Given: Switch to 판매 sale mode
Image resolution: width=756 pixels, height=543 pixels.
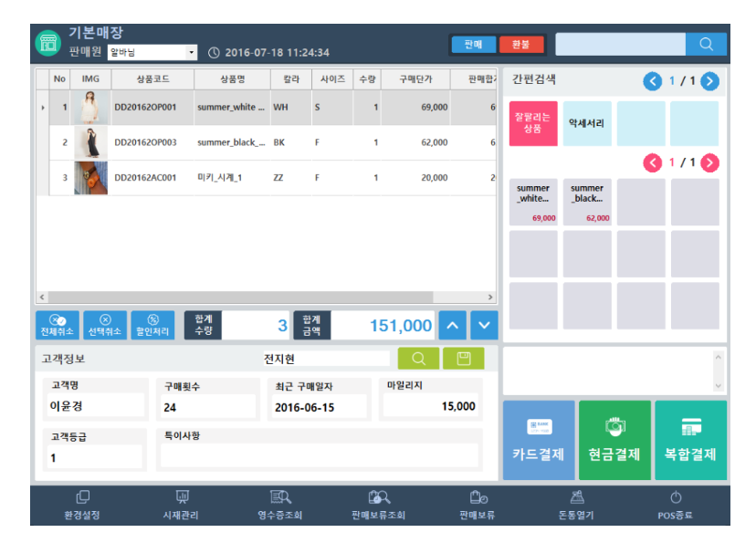Looking at the screenshot, I should (473, 44).
